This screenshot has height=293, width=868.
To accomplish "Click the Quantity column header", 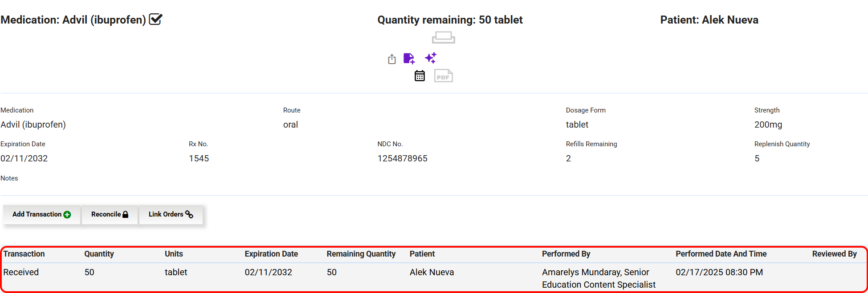I will pos(99,254).
